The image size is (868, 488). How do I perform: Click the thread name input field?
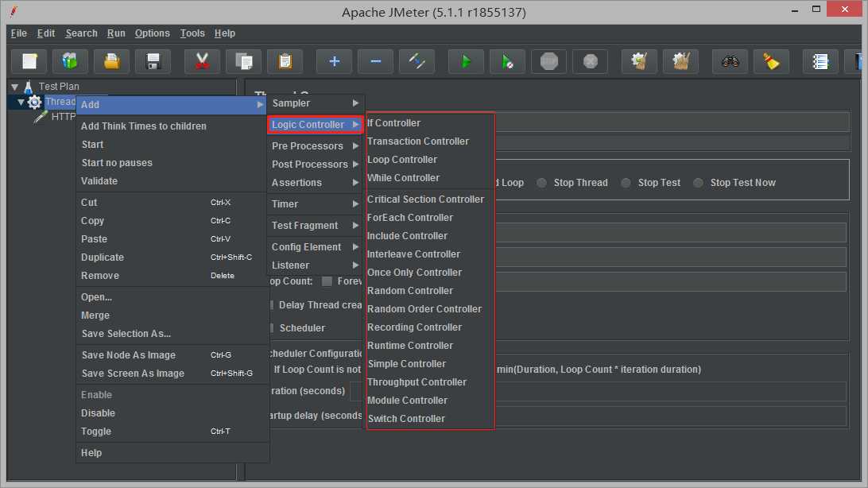672,122
